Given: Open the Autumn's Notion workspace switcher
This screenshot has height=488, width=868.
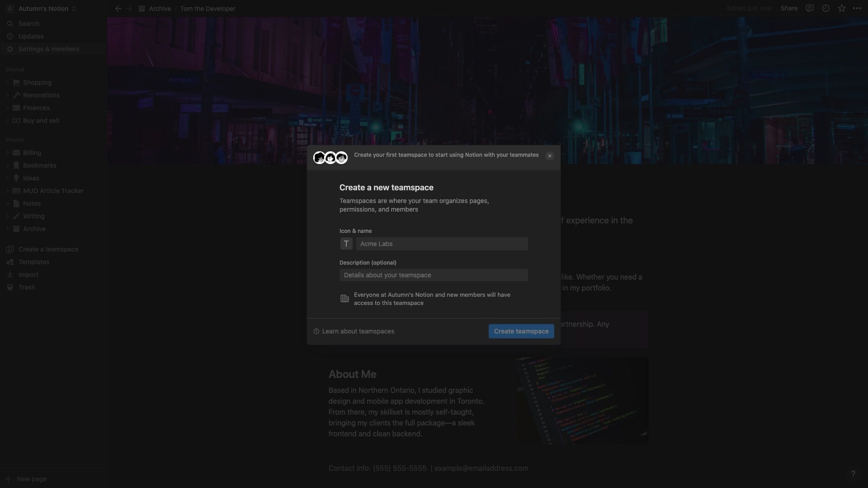Looking at the screenshot, I should click(42, 9).
